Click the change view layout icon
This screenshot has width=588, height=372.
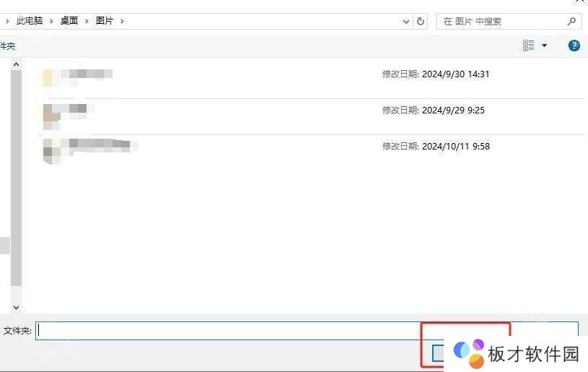click(x=529, y=46)
